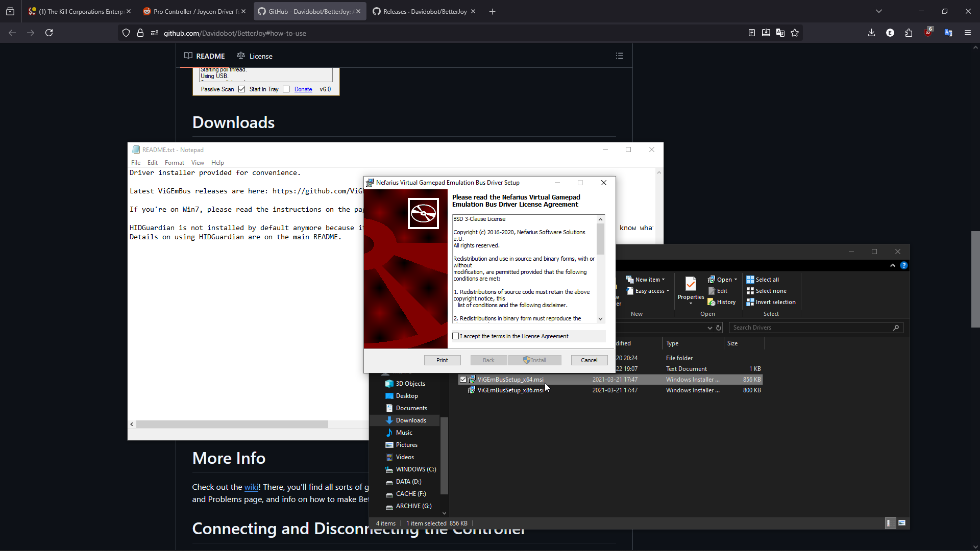Bookmark this page with star icon
The height and width of the screenshot is (551, 980).
[795, 33]
